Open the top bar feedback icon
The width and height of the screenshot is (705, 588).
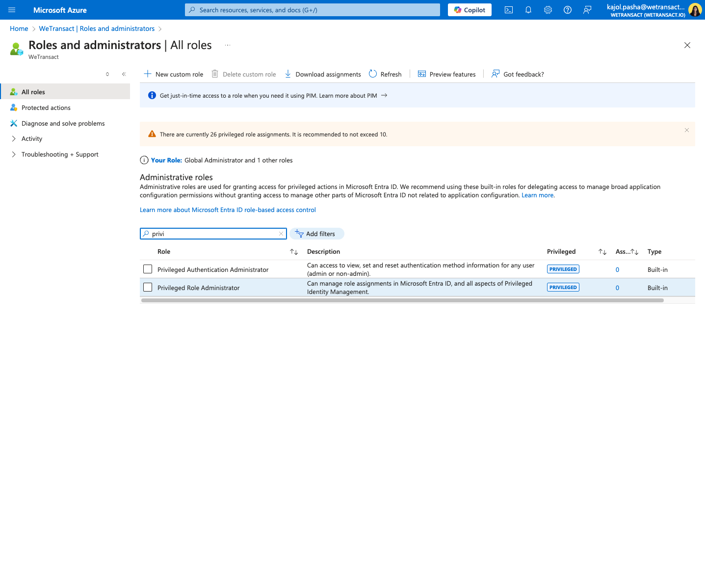[x=587, y=10]
